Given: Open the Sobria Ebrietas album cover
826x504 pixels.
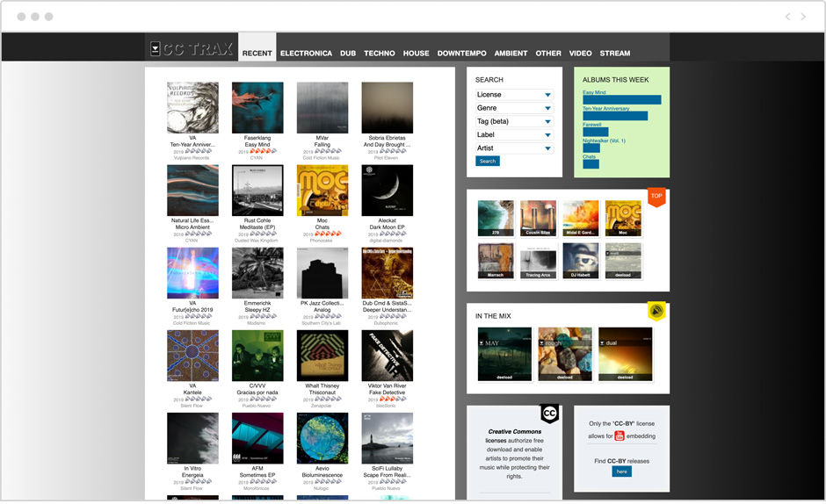Looking at the screenshot, I should tap(388, 107).
